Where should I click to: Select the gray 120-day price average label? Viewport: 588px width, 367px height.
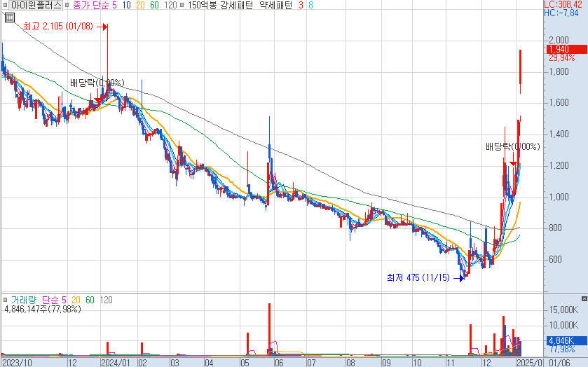pyautogui.click(x=170, y=5)
